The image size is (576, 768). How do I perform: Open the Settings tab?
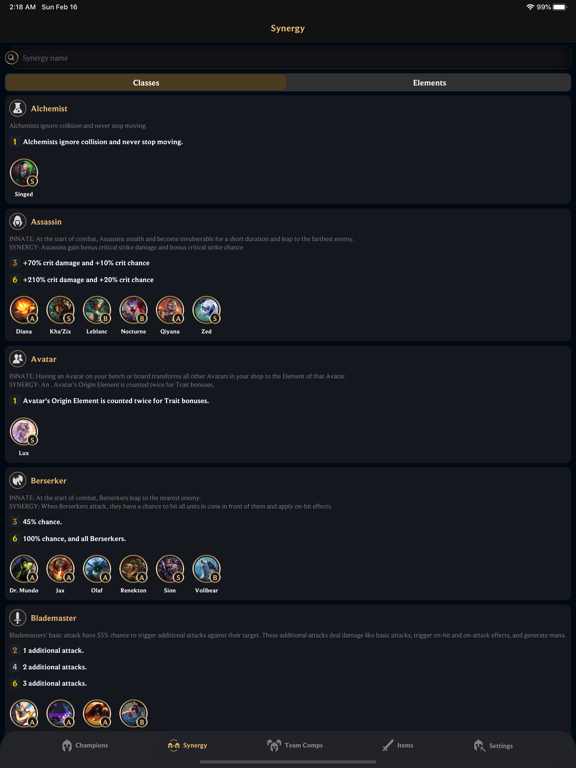tap(493, 745)
